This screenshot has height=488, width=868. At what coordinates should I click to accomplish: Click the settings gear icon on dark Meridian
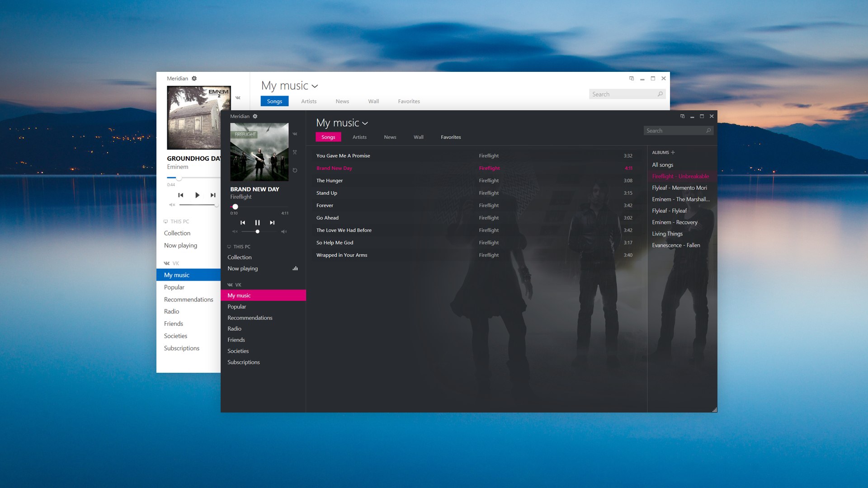(x=255, y=116)
